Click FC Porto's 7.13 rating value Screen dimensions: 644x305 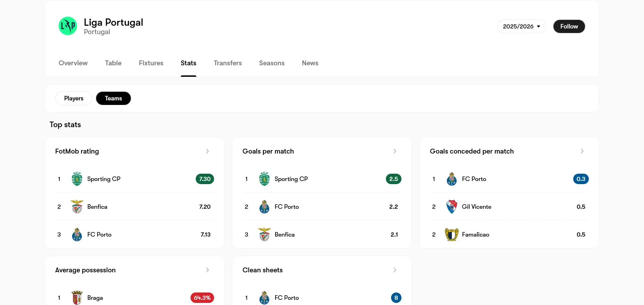click(x=205, y=234)
